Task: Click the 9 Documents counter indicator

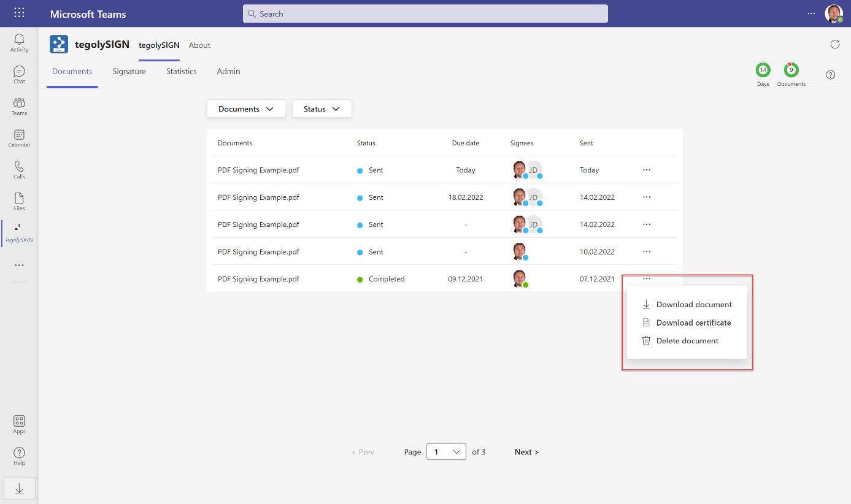Action: coord(791,74)
